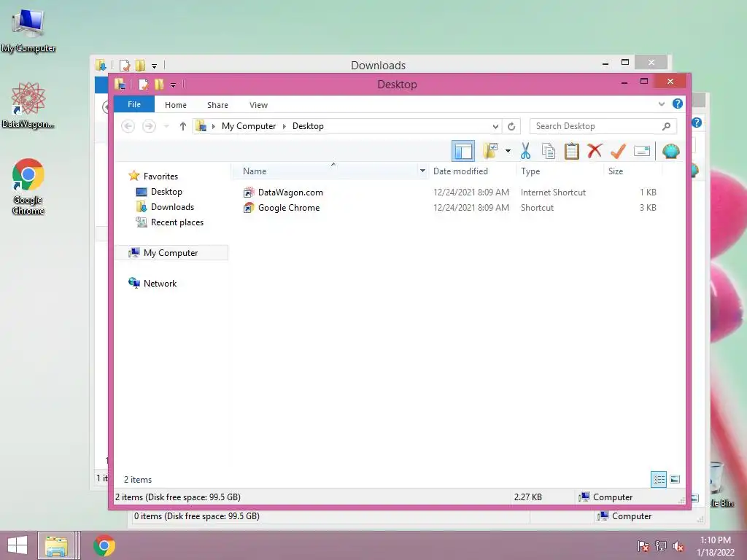Open the folder options dropdown arrow
The height and width of the screenshot is (560, 747).
508,152
